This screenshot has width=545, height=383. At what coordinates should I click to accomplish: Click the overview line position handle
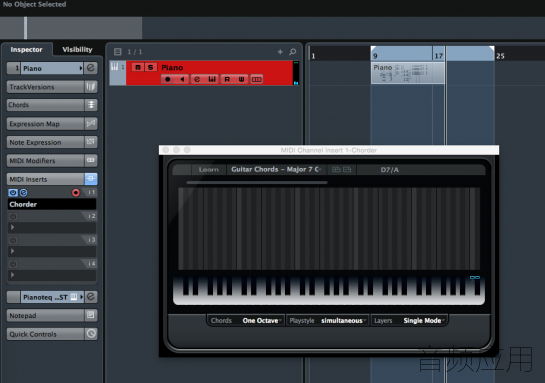25,28
